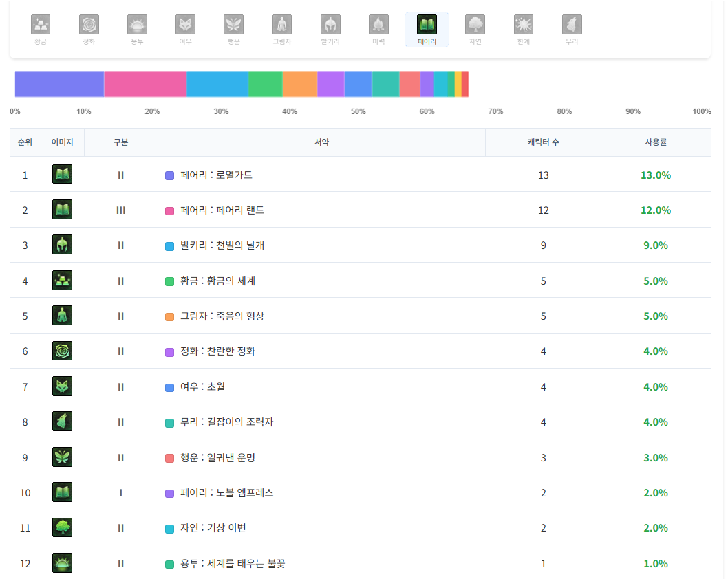Click the 캐릭터 수 column header
This screenshot has height=579, width=728.
click(x=543, y=142)
